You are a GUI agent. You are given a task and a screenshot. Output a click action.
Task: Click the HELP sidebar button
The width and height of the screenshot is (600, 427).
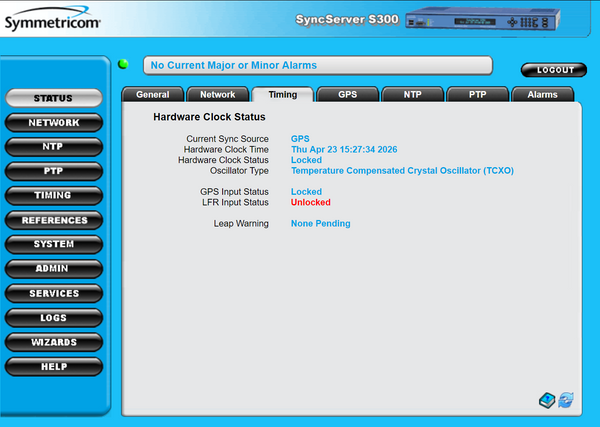coord(53,367)
